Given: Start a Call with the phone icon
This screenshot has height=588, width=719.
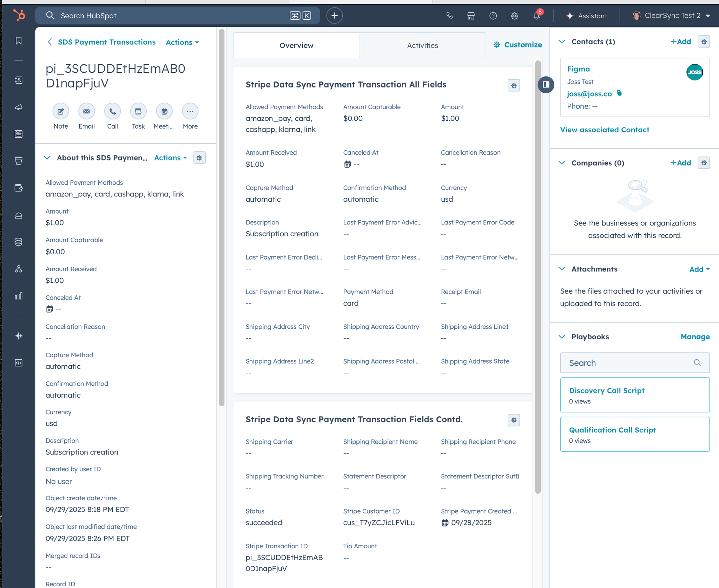Looking at the screenshot, I should 112,112.
